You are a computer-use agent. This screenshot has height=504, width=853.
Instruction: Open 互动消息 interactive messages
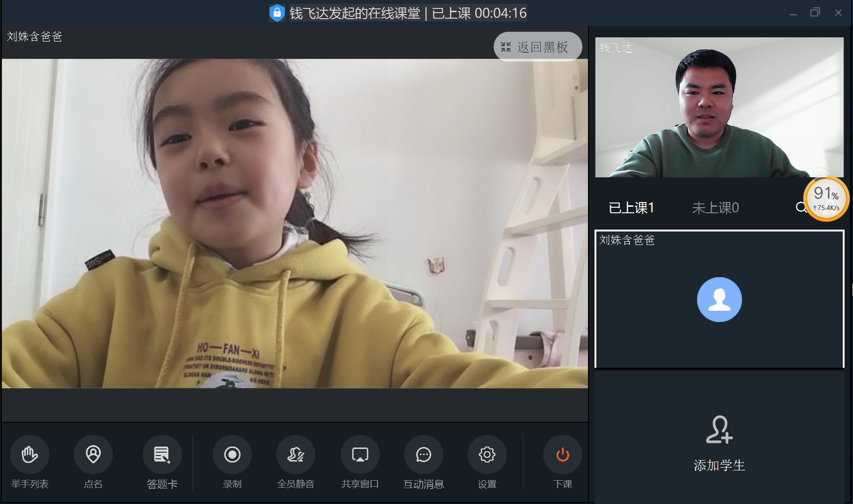coord(423,455)
